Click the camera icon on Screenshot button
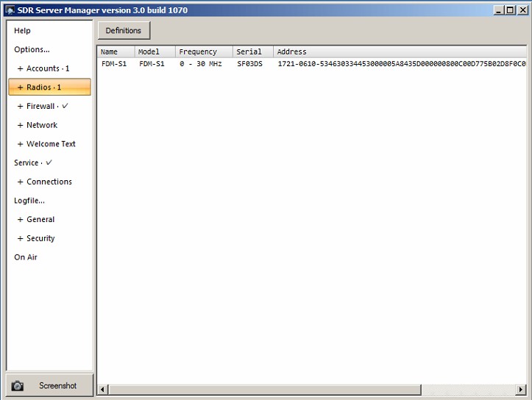Viewport: 532px width, 400px height. [18, 386]
